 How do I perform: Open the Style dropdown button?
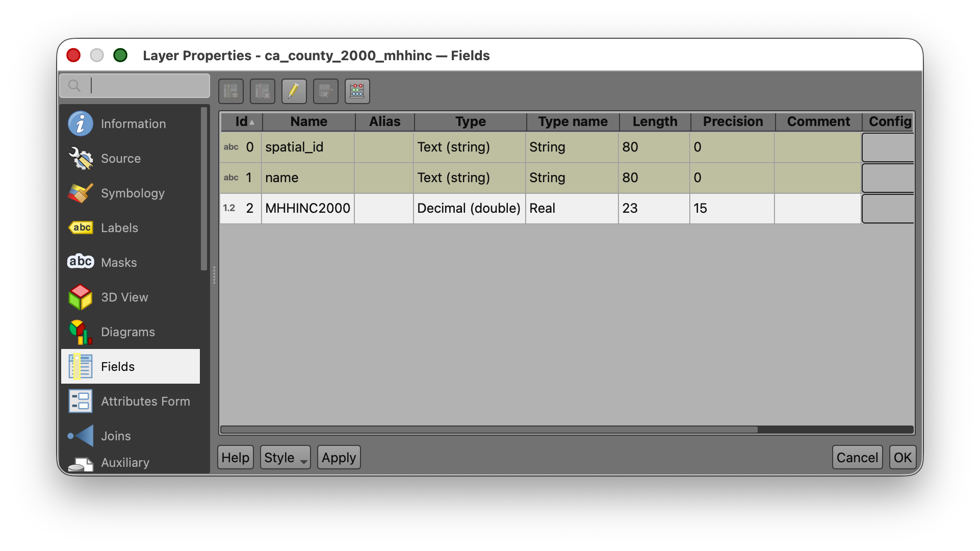[285, 458]
